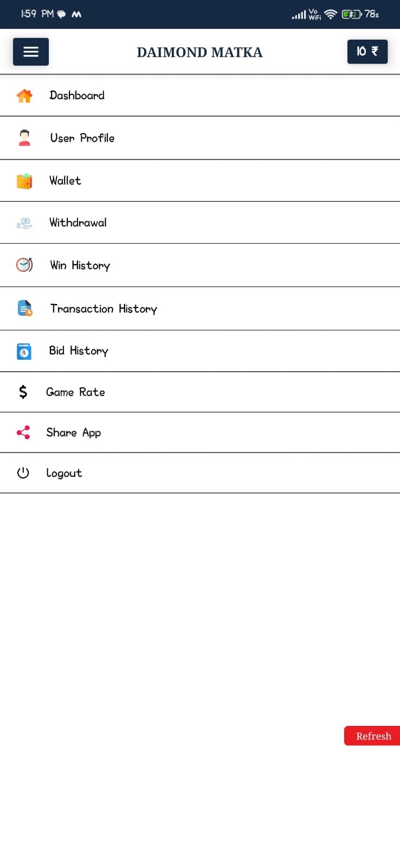
Task: Click the blue Bid History icon
Action: pyautogui.click(x=24, y=351)
